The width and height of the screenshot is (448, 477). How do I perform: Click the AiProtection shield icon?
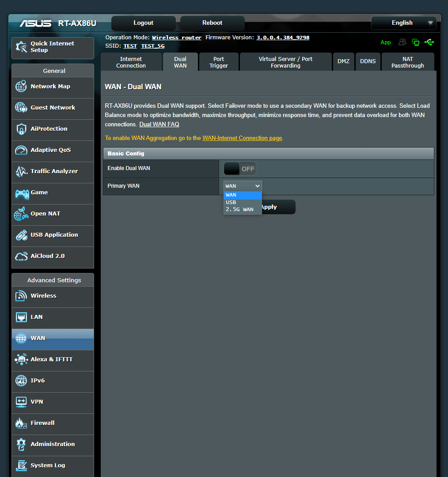pos(21,129)
